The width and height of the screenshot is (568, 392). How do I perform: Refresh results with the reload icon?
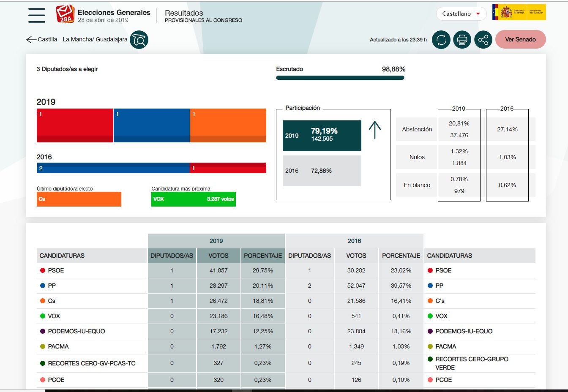point(441,40)
